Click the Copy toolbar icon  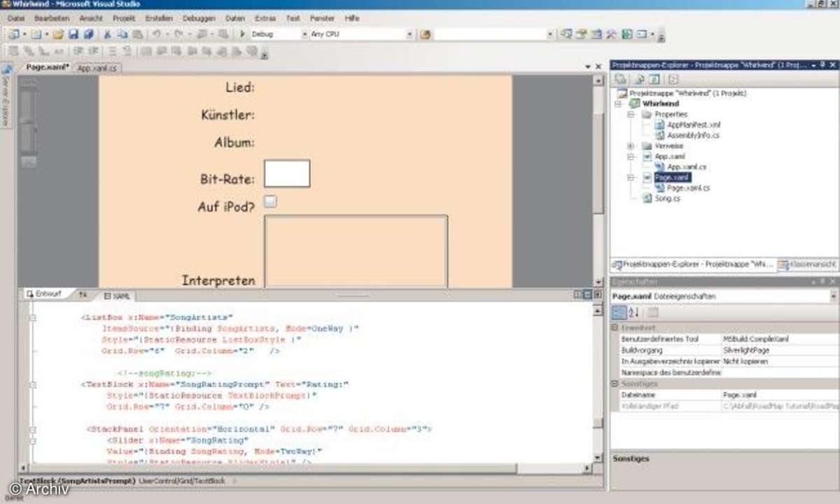coord(122,34)
